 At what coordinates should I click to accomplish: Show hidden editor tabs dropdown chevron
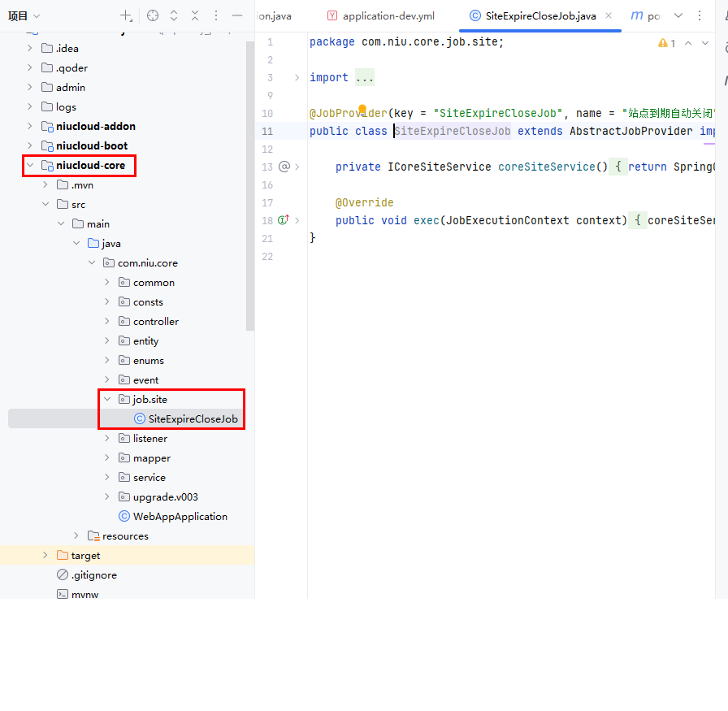pyautogui.click(x=678, y=15)
